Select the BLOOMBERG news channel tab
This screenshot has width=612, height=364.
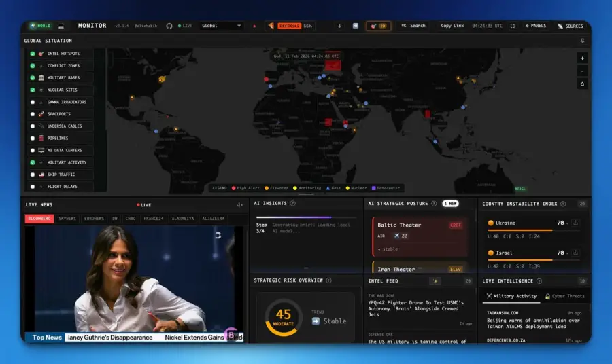pyautogui.click(x=39, y=219)
